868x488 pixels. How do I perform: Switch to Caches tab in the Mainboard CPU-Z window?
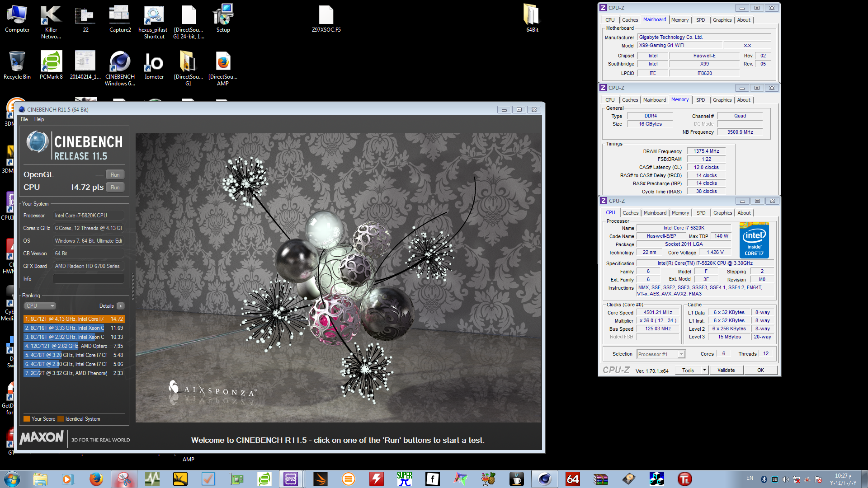(630, 20)
